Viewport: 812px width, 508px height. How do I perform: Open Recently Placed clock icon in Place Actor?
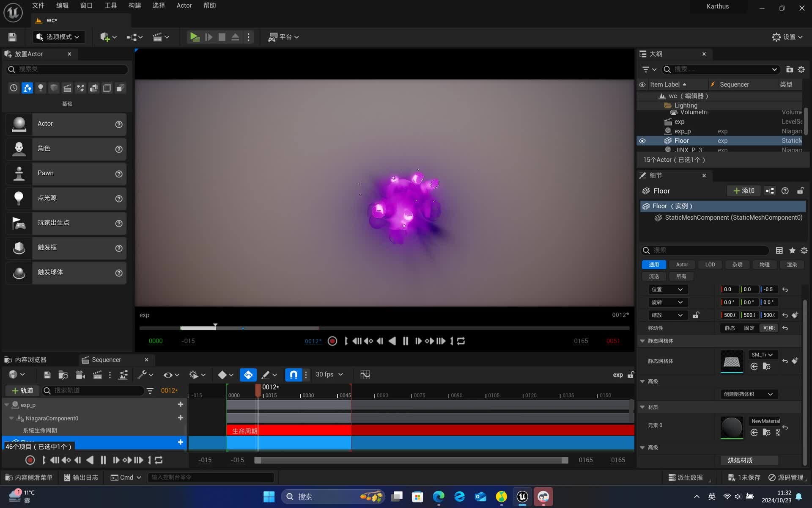coord(13,88)
